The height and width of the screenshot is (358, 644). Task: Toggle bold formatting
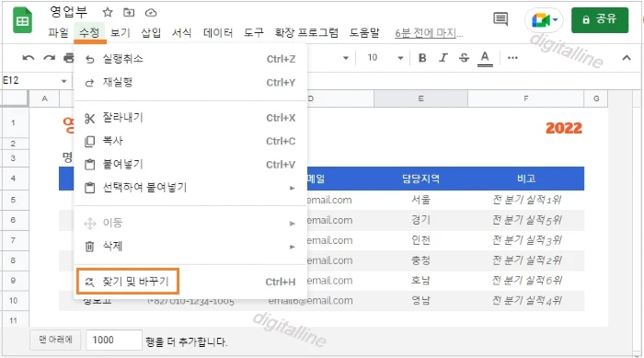[422, 58]
